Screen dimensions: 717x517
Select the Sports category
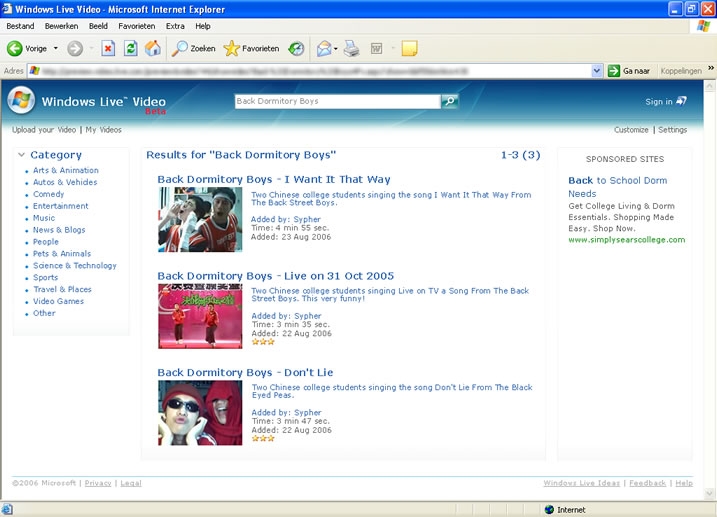[x=45, y=277]
